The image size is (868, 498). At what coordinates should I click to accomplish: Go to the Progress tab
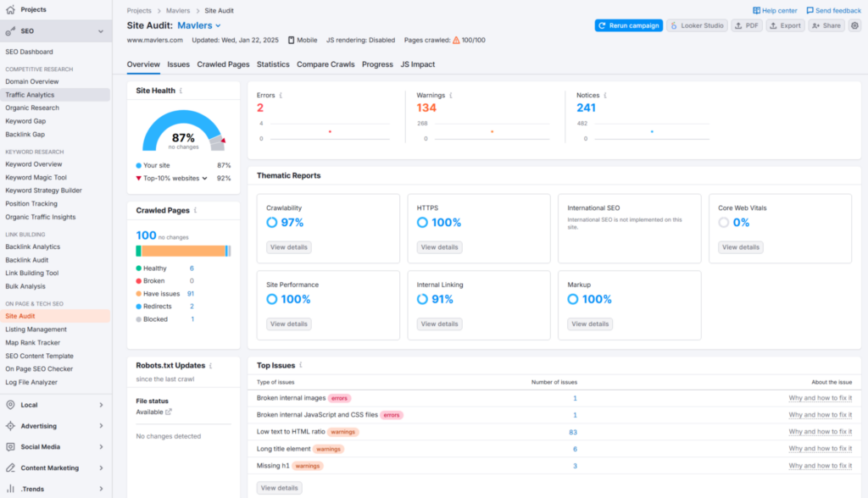coord(377,64)
